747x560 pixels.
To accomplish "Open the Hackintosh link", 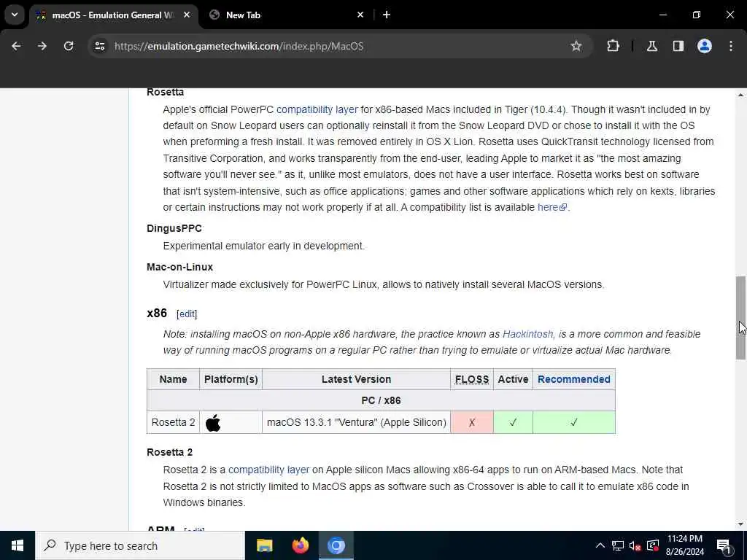I will coord(528,334).
